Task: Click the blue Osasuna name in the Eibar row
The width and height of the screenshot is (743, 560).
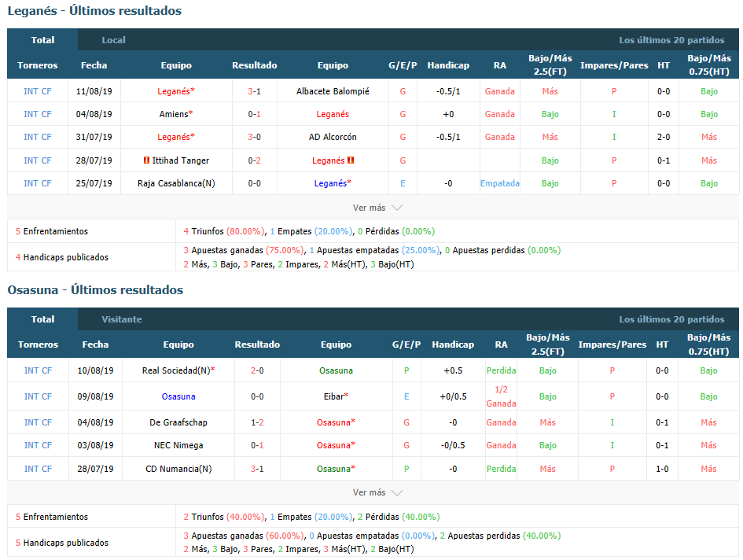Action: tap(178, 396)
